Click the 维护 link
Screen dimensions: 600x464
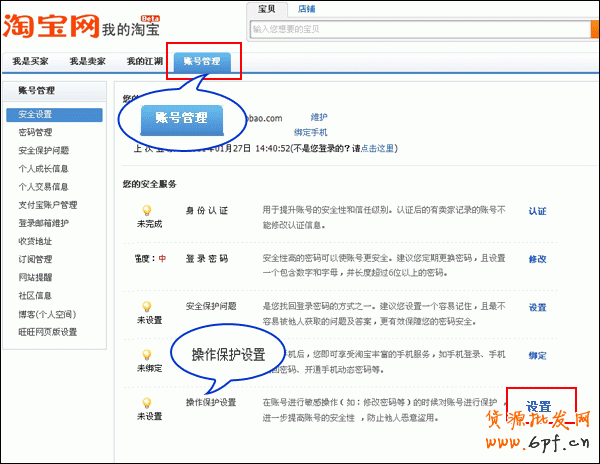click(319, 117)
